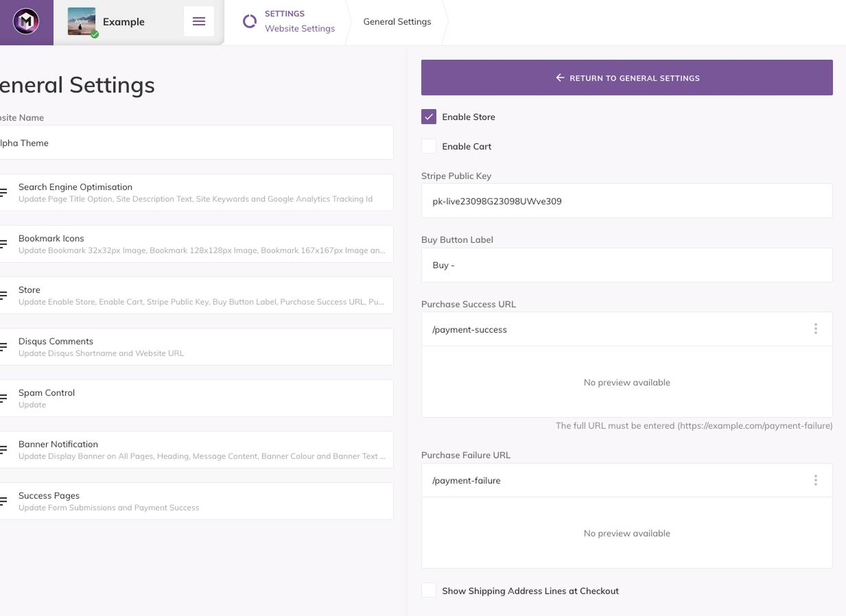Open the kebab menu for Purchase Success URL
Screen dimensions: 846x616
pyautogui.click(x=816, y=329)
